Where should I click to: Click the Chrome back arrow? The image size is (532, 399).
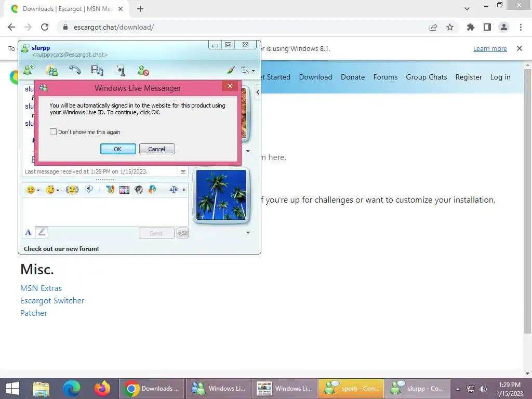[11, 27]
